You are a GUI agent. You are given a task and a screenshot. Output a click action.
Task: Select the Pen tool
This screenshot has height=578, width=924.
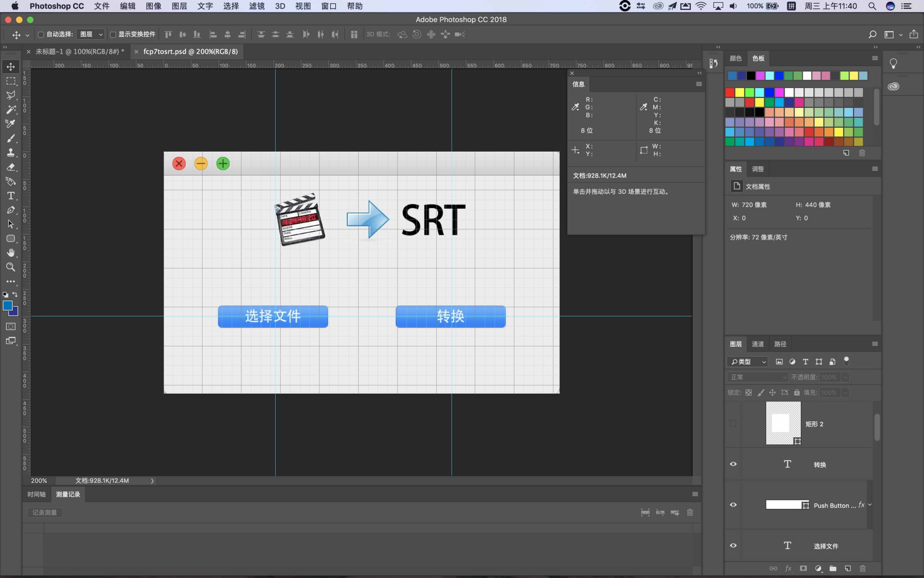[10, 210]
